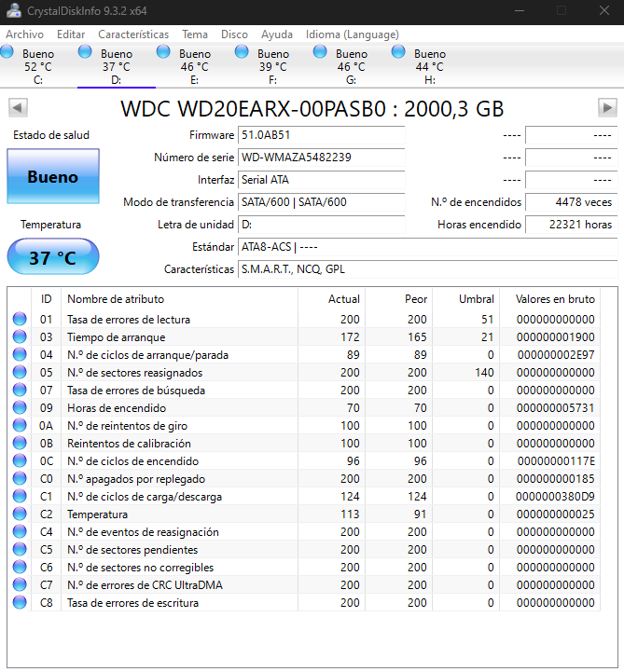Image resolution: width=624 pixels, height=672 pixels.
Task: Select the row ID C7
Action: pos(47,585)
